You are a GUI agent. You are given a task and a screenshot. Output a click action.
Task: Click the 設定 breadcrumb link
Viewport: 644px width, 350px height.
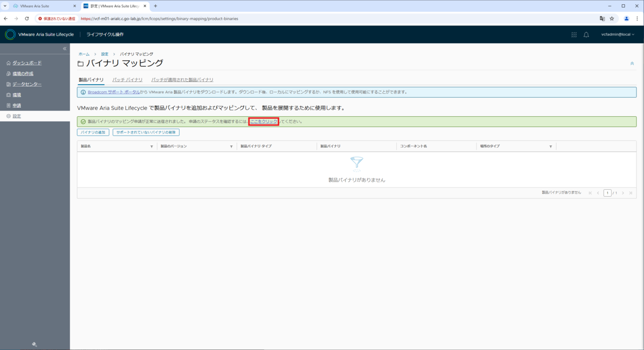coord(105,54)
